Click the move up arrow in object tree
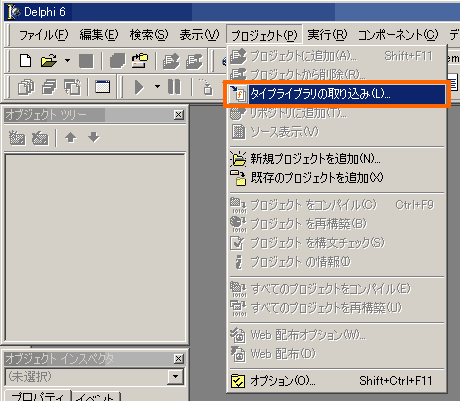This screenshot has width=460, height=401. click(70, 137)
